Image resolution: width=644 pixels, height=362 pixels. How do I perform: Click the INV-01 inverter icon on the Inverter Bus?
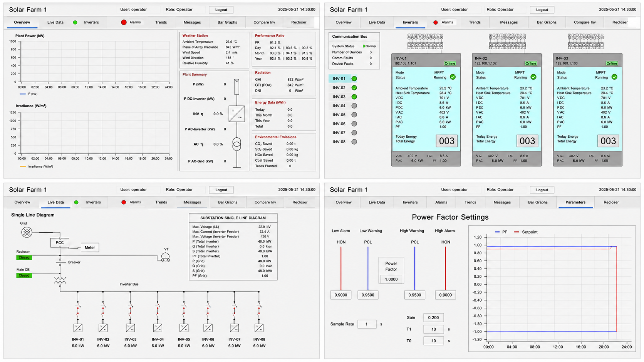[78, 328]
